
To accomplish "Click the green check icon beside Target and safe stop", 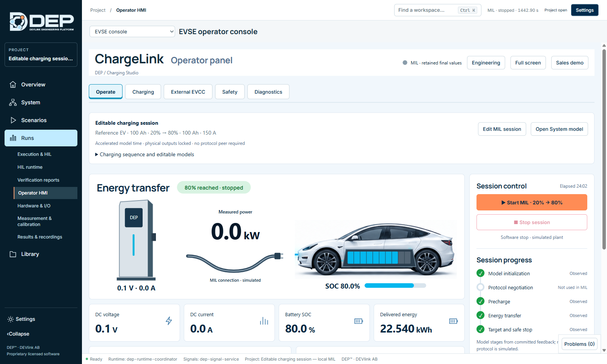I will [x=481, y=329].
